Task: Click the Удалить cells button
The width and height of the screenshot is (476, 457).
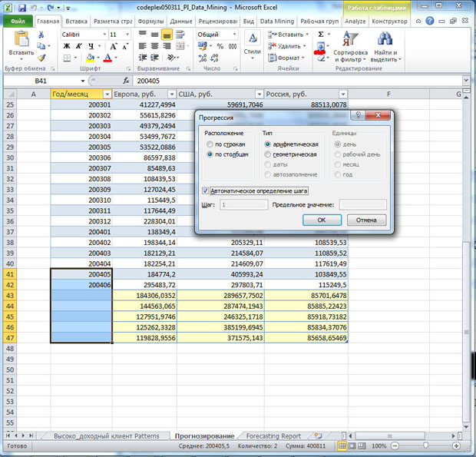Action: [287, 46]
